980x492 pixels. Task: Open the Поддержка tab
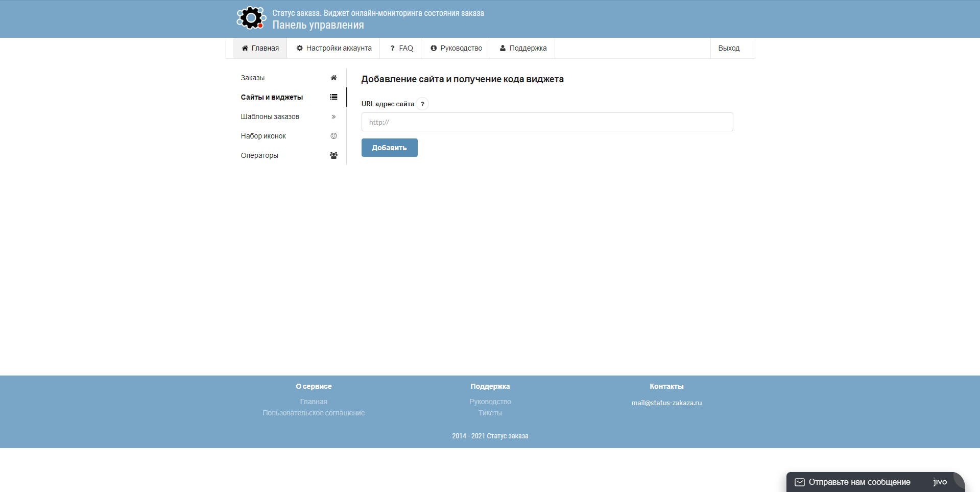[523, 48]
